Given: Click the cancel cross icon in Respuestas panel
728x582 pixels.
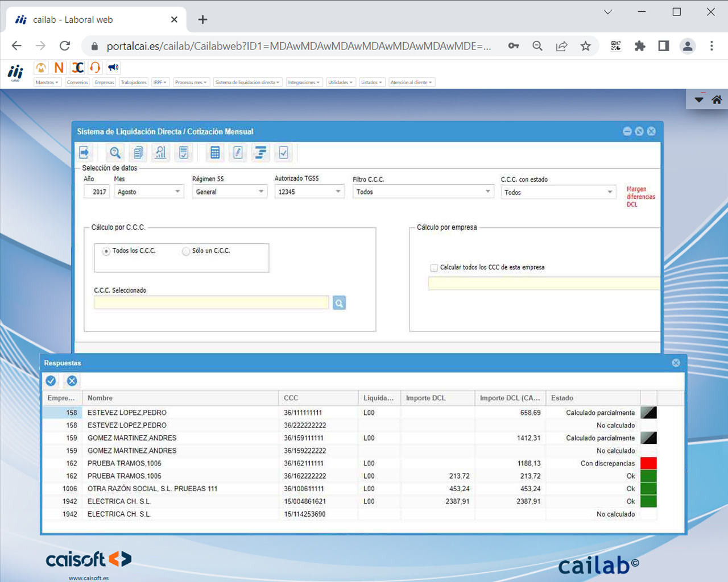Looking at the screenshot, I should (x=72, y=381).
